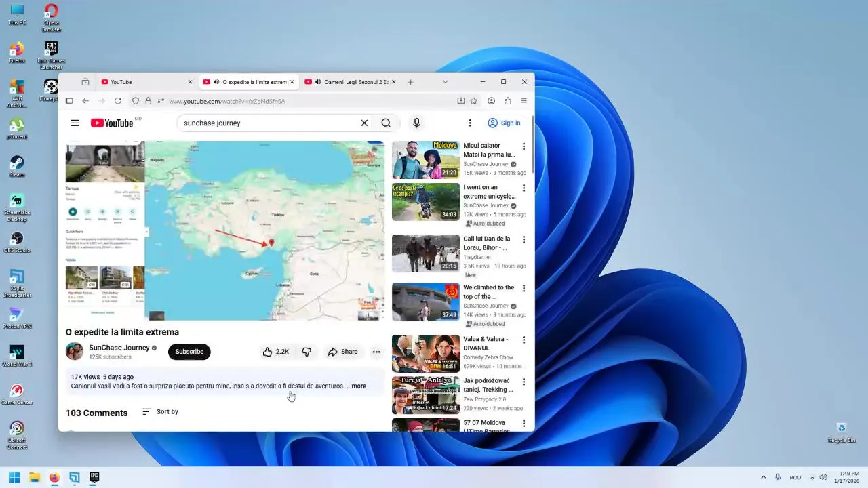Open the Firefox View tab-history icon
Image resolution: width=868 pixels, height=488 pixels.
coord(85,82)
